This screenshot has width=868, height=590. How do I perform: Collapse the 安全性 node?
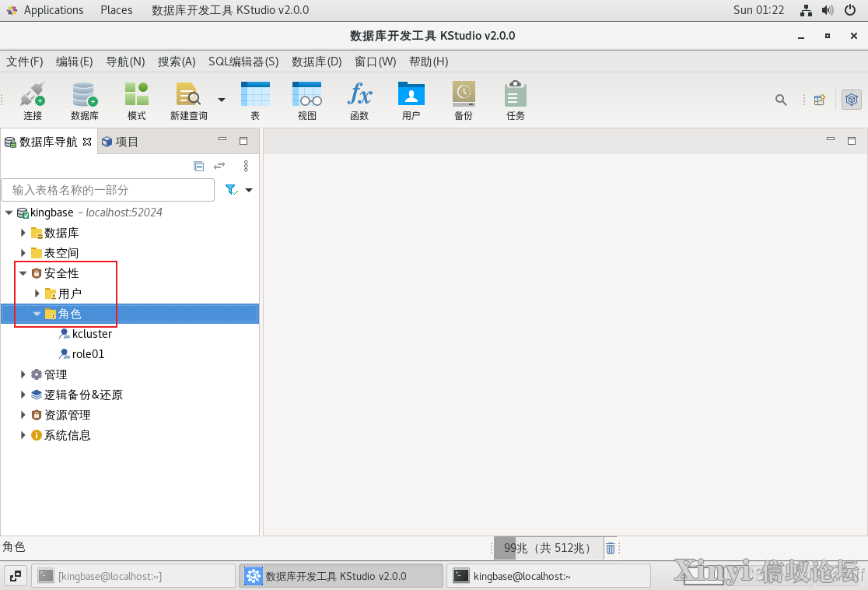[x=23, y=273]
